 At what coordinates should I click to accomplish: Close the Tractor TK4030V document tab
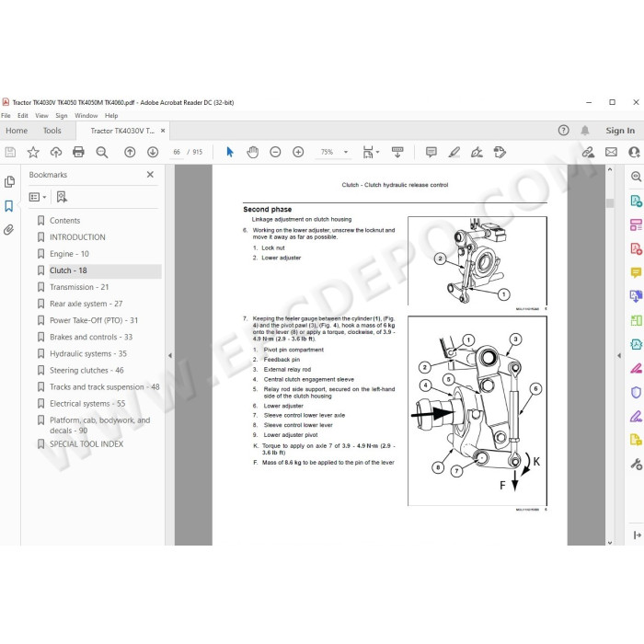163,131
